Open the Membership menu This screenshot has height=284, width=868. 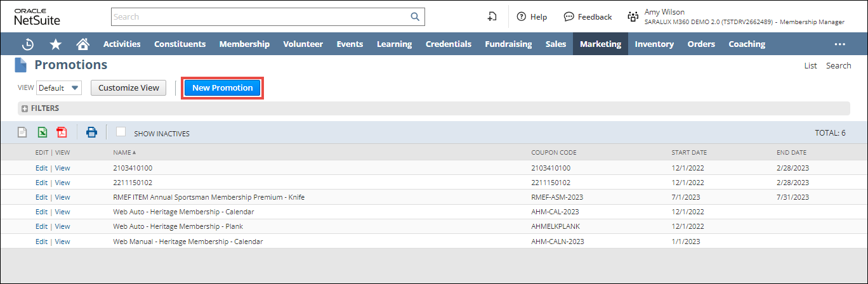244,44
